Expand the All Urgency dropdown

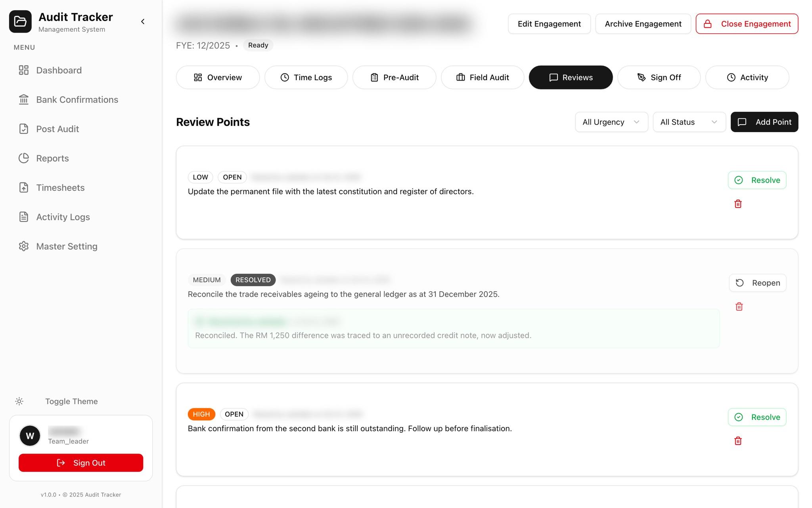pos(611,122)
